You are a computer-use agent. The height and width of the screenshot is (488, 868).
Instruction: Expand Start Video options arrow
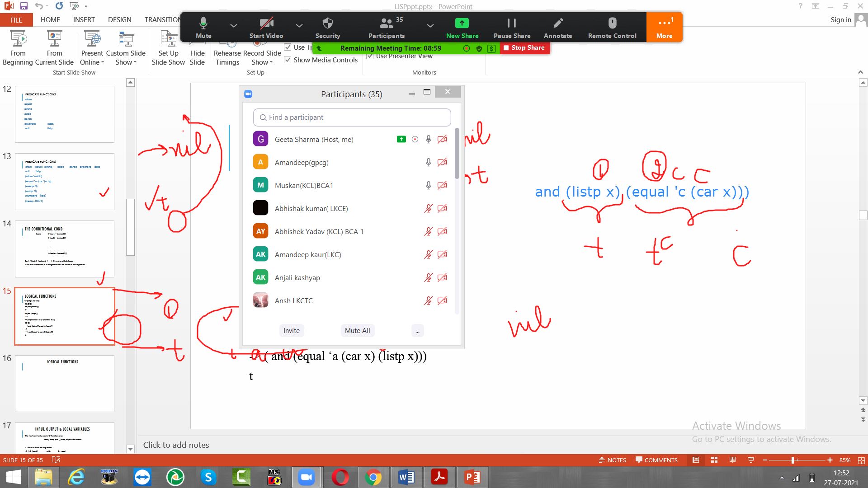click(x=299, y=25)
